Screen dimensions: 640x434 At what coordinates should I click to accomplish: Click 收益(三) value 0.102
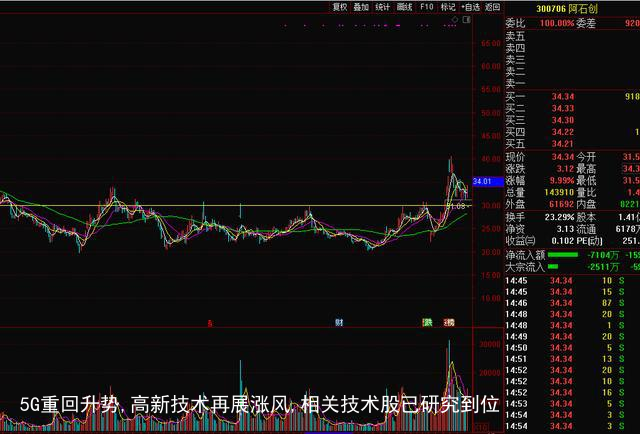click(562, 241)
